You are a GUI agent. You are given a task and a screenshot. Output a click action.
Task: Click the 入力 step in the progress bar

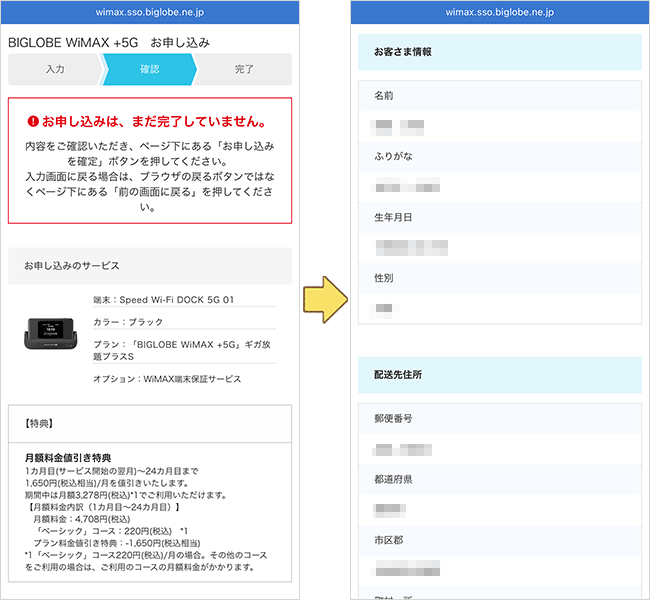pyautogui.click(x=55, y=69)
